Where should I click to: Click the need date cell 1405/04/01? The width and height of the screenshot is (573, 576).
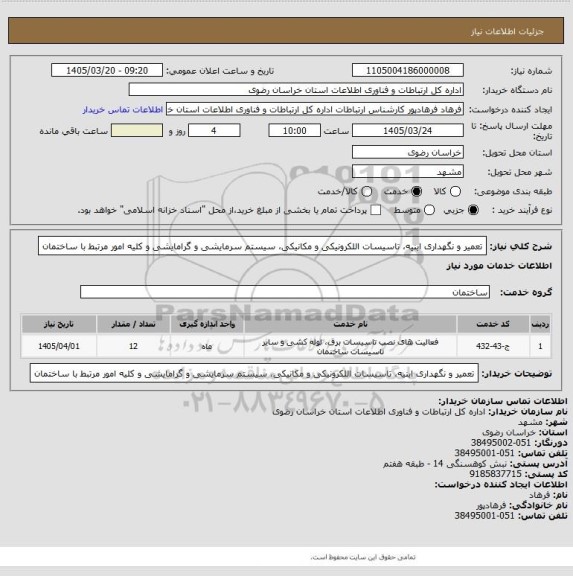click(59, 346)
